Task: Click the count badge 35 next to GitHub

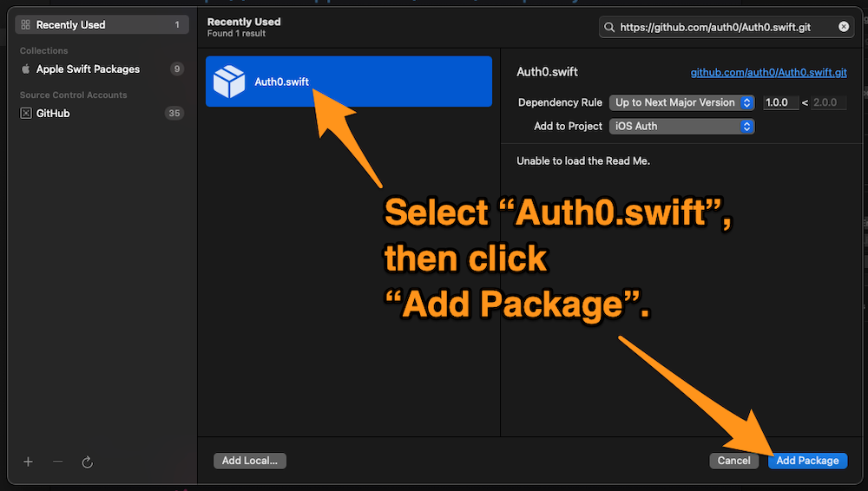Action: pyautogui.click(x=174, y=114)
